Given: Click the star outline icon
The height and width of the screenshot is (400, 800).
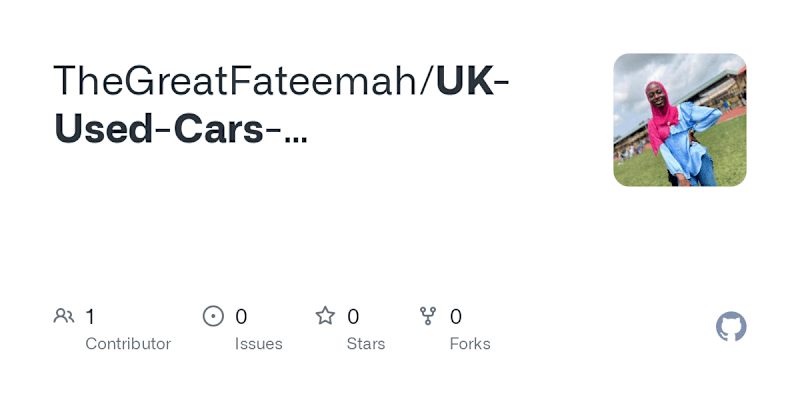Looking at the screenshot, I should [325, 316].
